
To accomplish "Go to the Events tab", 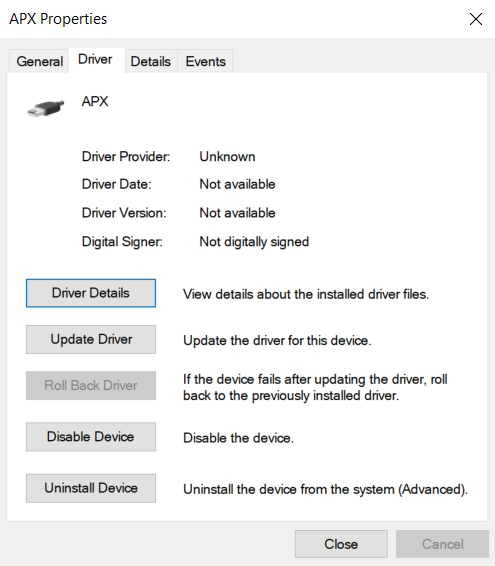I will tap(205, 61).
